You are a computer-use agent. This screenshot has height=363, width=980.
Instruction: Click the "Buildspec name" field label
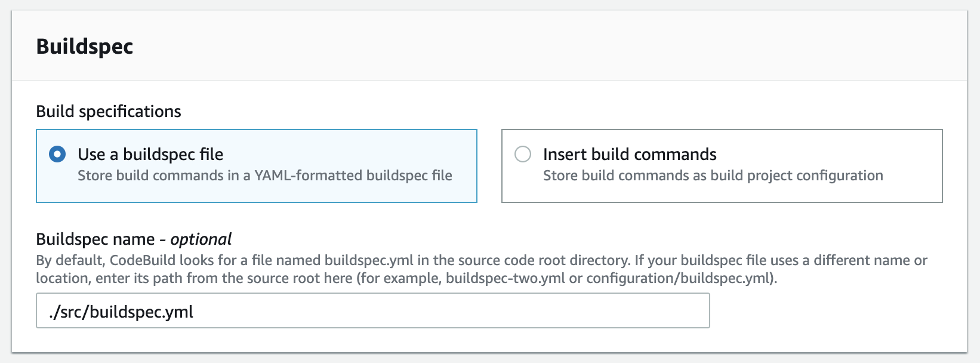95,239
